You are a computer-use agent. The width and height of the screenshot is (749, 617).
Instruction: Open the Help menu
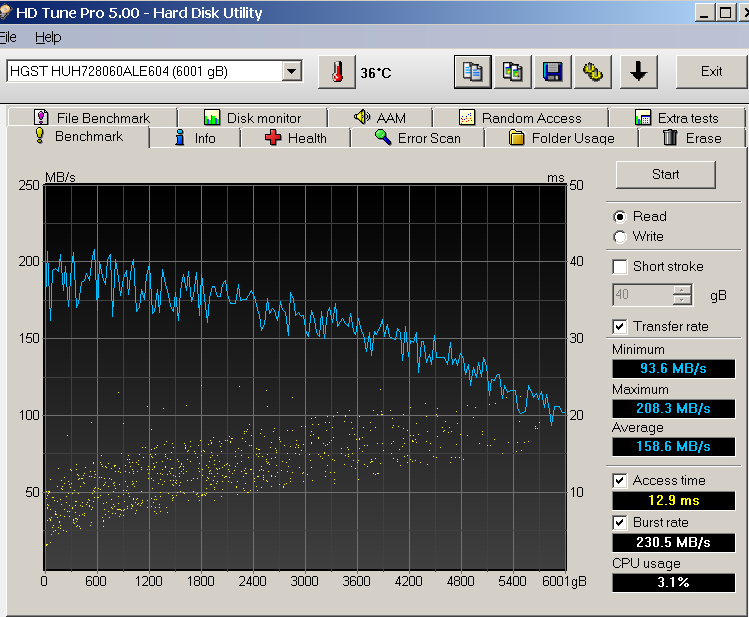point(48,37)
